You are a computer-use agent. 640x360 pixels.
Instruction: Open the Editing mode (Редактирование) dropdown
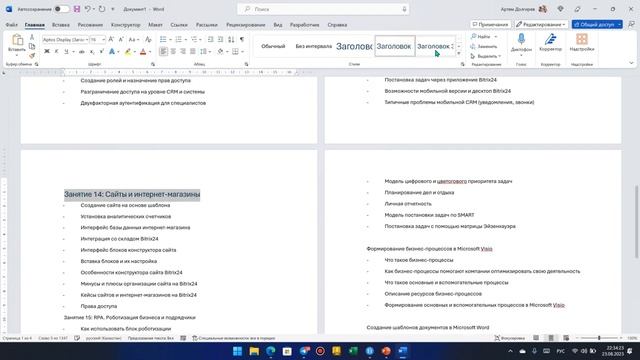coord(541,24)
